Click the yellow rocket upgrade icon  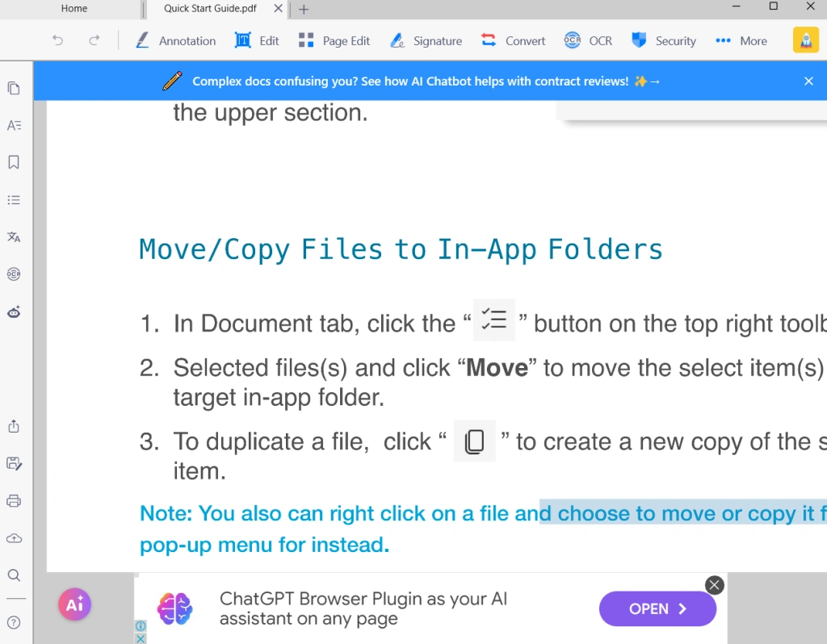point(806,40)
